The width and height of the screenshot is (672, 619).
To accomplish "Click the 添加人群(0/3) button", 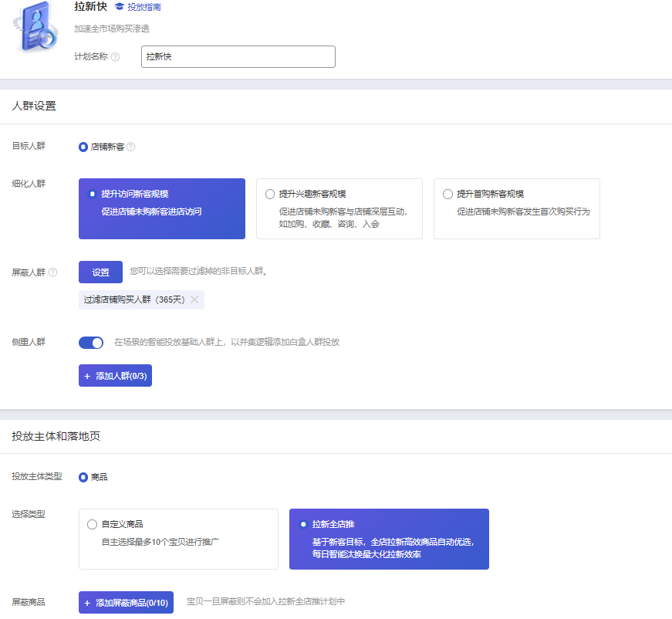I will 115,376.
